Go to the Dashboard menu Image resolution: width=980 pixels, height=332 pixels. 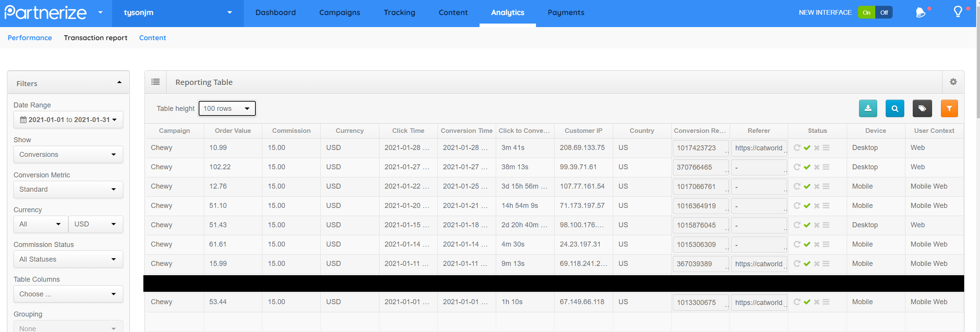click(x=276, y=12)
